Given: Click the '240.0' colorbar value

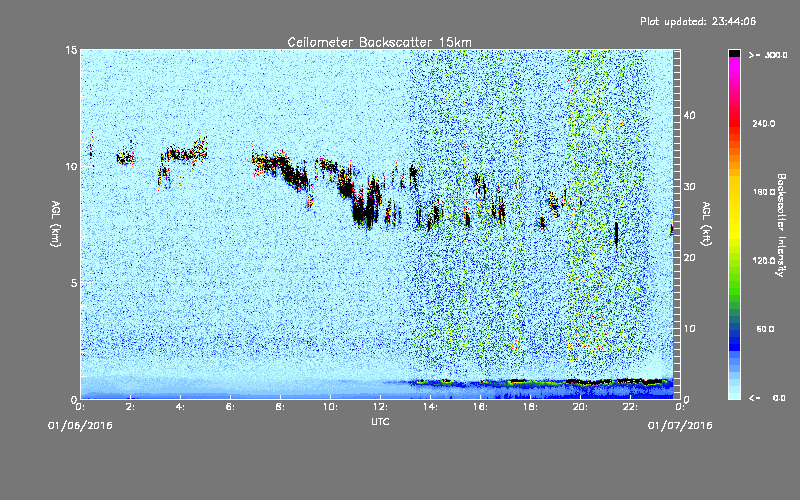Looking at the screenshot, I should [x=764, y=123].
